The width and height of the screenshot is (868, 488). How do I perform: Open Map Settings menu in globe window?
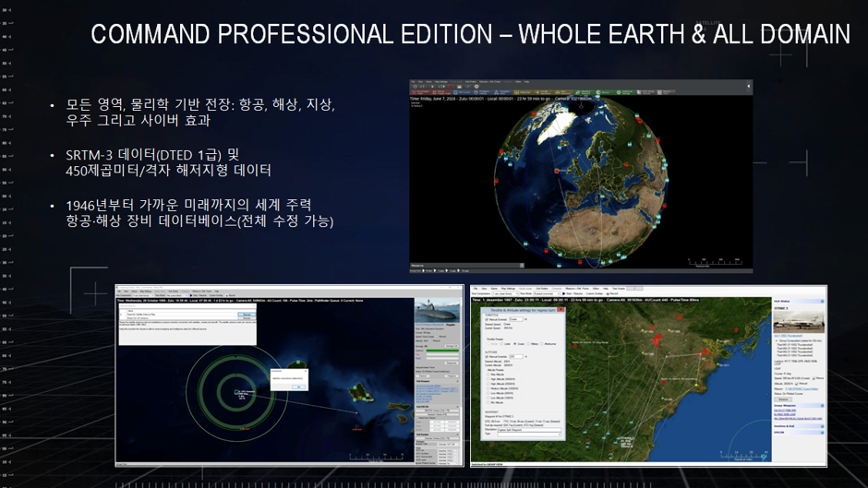441,82
